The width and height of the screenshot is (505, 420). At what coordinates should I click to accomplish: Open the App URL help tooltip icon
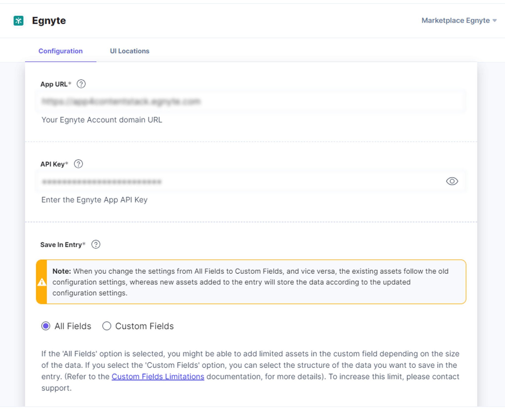coord(81,84)
